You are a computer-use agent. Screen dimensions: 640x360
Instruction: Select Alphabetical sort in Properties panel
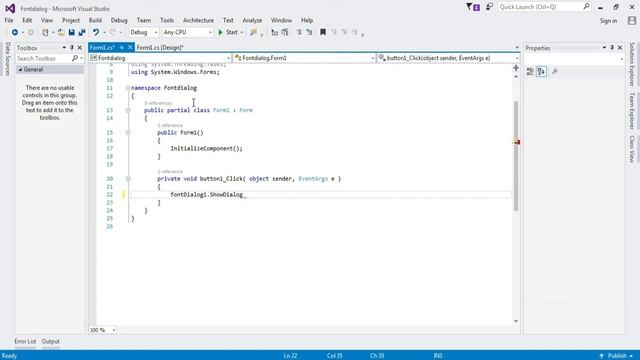(542, 72)
